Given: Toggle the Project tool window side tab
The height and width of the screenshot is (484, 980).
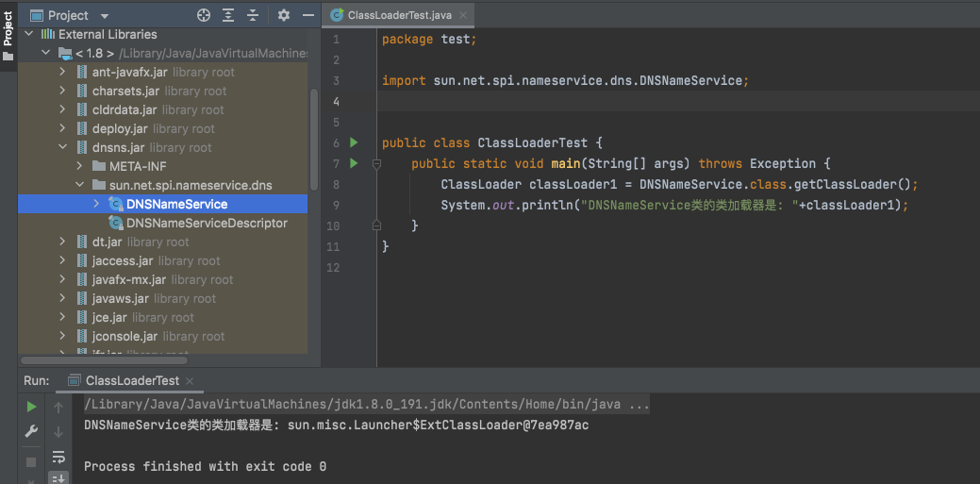Looking at the screenshot, I should point(8,34).
